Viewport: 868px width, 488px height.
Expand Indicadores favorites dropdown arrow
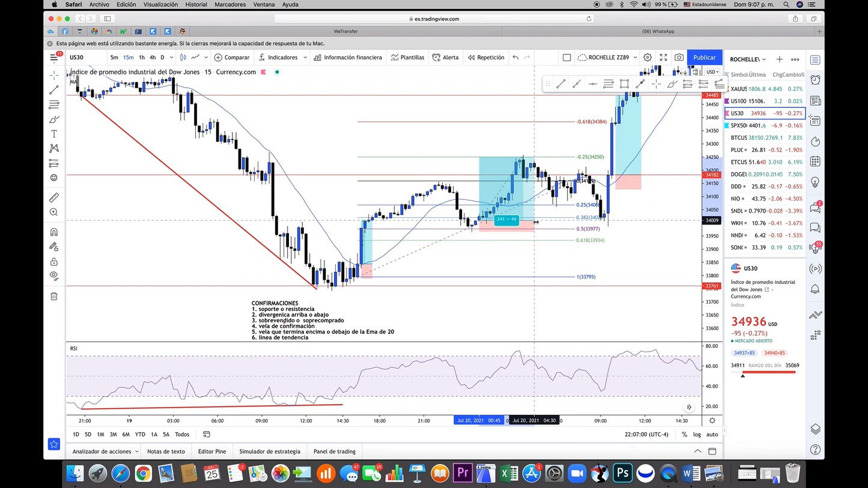[x=305, y=58]
